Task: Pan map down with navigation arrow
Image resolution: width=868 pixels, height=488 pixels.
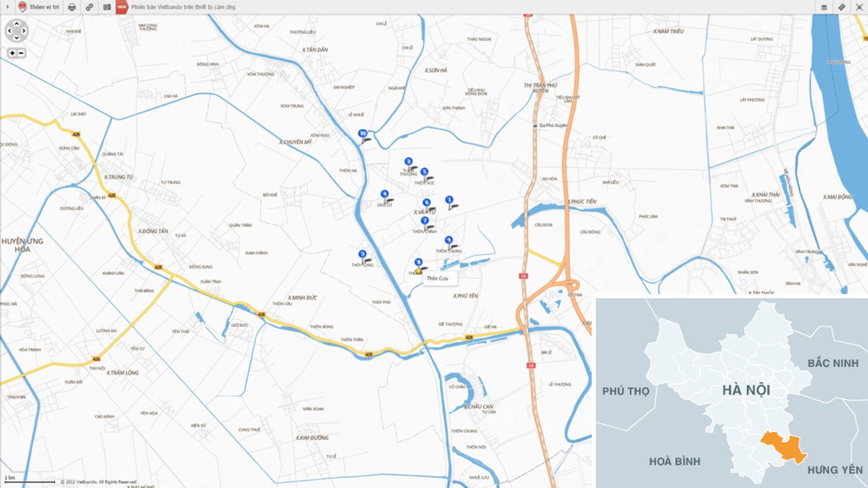Action: pos(16,37)
